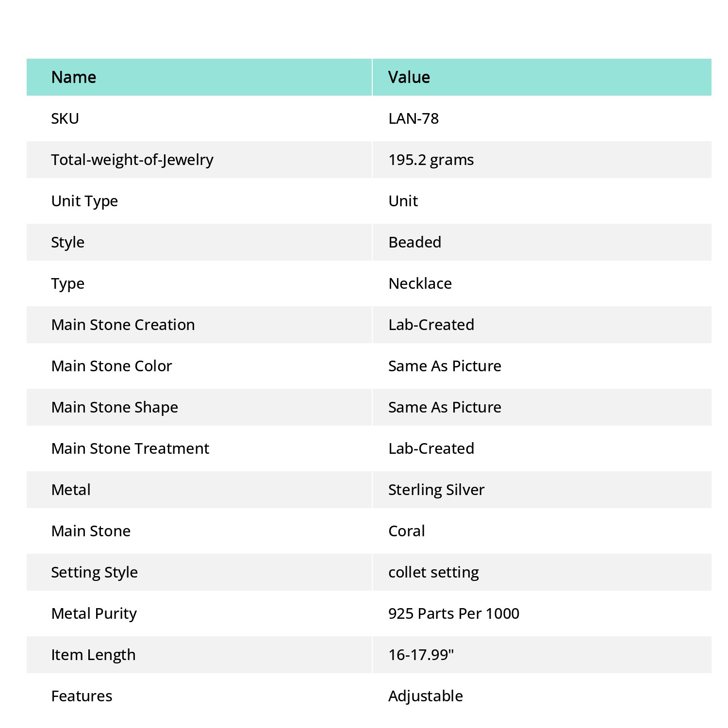Click the Unit Type row label
Image resolution: width=728 pixels, height=728 pixels.
click(x=84, y=201)
